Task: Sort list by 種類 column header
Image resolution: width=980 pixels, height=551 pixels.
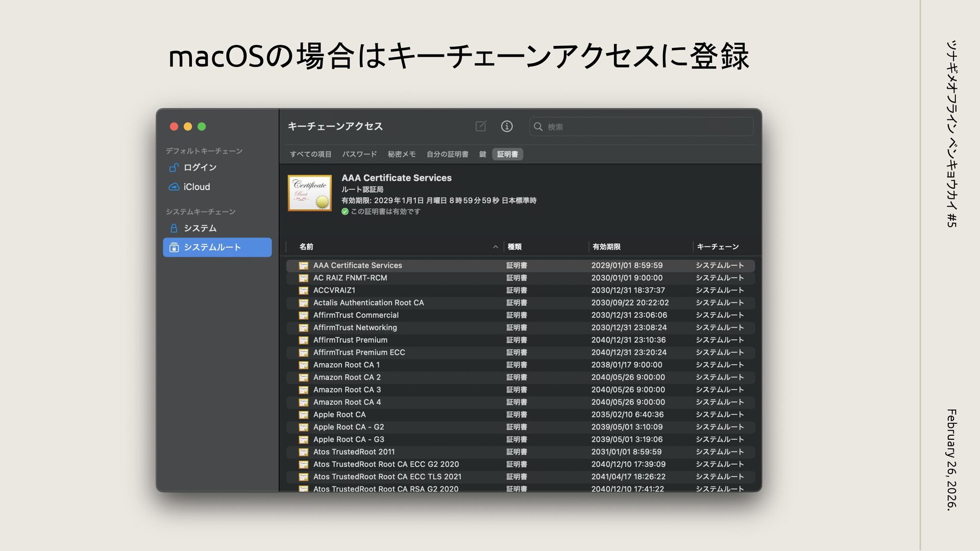Action: (x=514, y=247)
